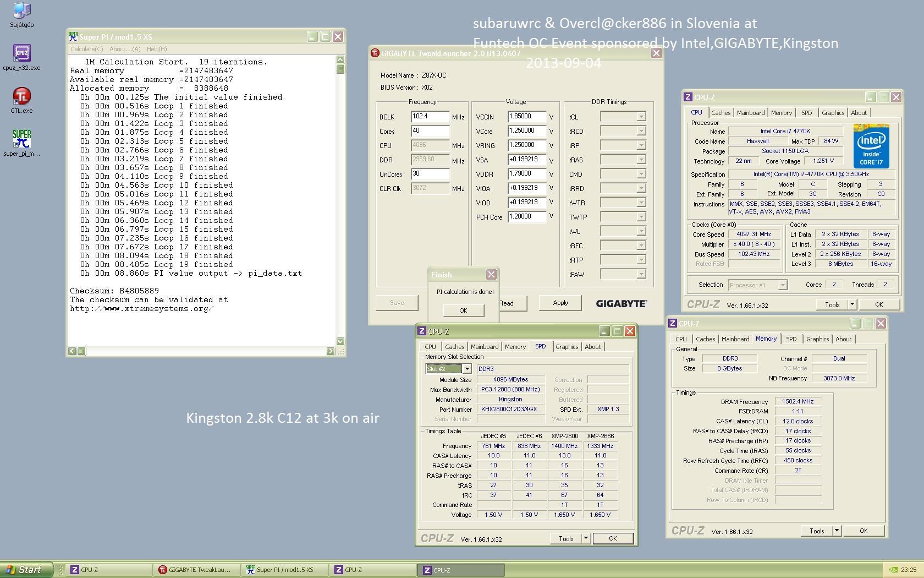Image resolution: width=924 pixels, height=578 pixels.
Task: Click the Read button in TweakLauncher
Action: 512,303
